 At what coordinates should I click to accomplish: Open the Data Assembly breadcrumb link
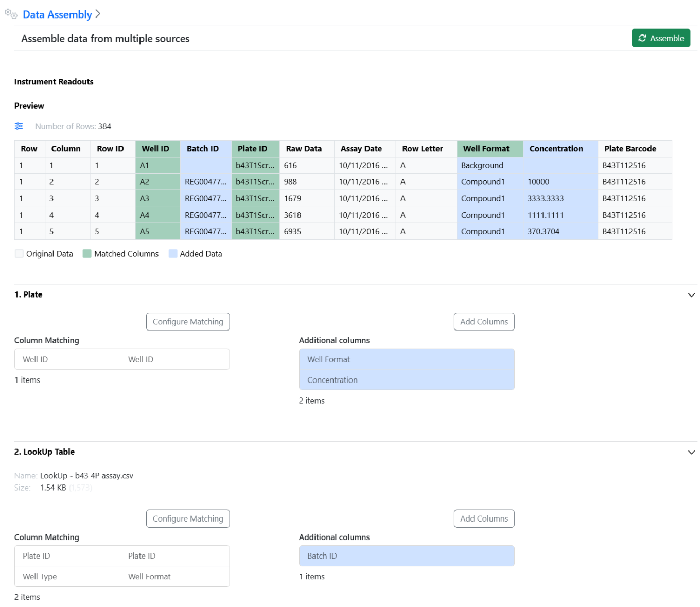[x=57, y=14]
